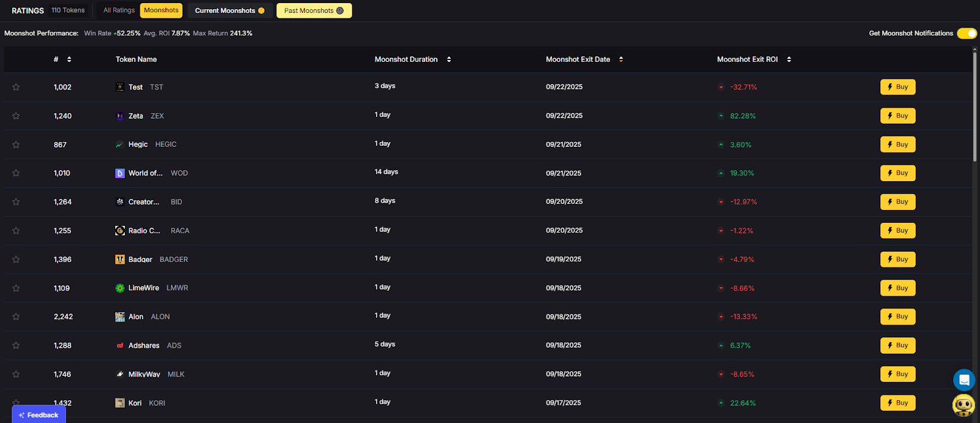Mark Badger BADGER as favorite

[x=16, y=260]
